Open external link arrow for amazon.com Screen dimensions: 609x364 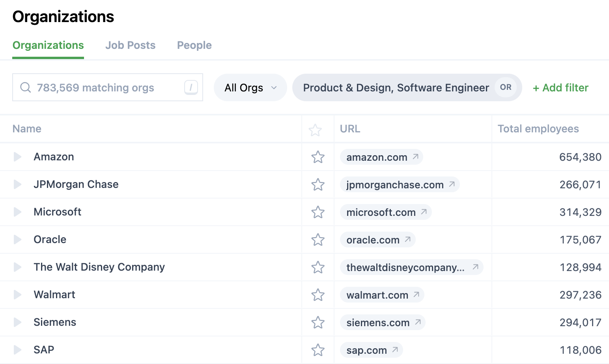[415, 157]
